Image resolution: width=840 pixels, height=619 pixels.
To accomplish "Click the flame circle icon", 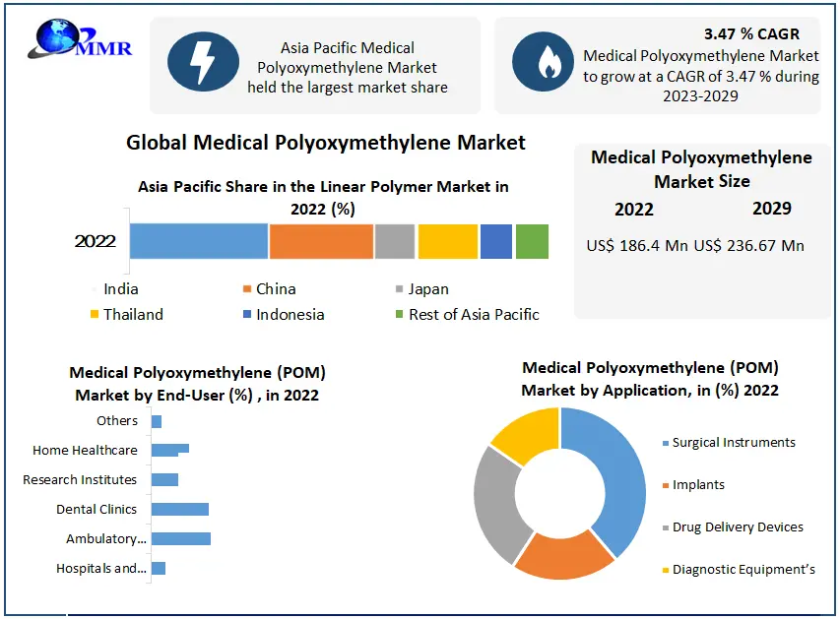I will 543,63.
